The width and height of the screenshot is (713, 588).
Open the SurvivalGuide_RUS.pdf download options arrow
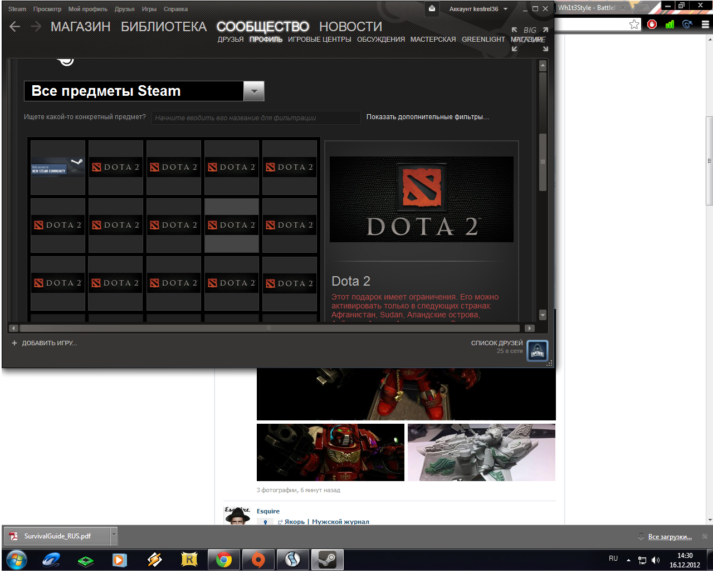pos(114,536)
